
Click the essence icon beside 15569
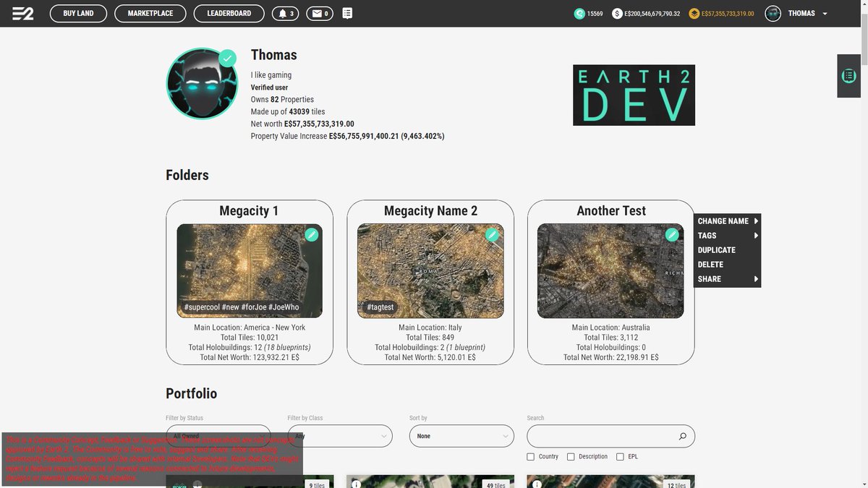[579, 14]
